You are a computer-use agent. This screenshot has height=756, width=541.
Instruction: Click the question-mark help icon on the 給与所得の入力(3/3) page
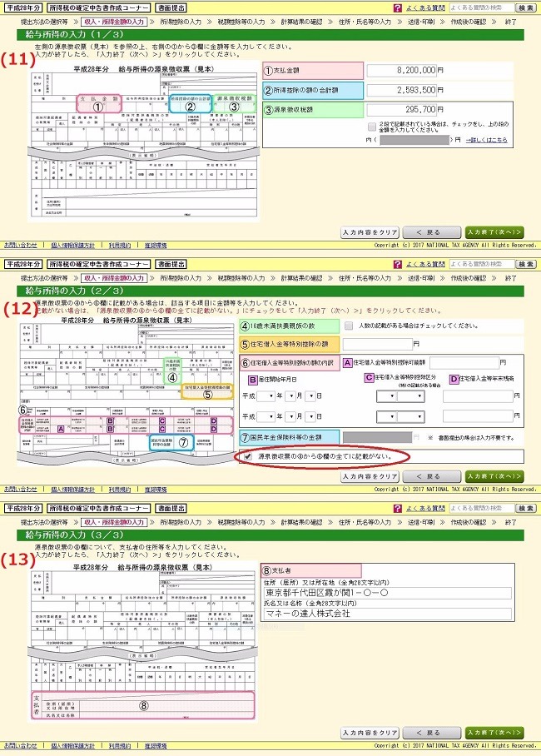point(397,509)
